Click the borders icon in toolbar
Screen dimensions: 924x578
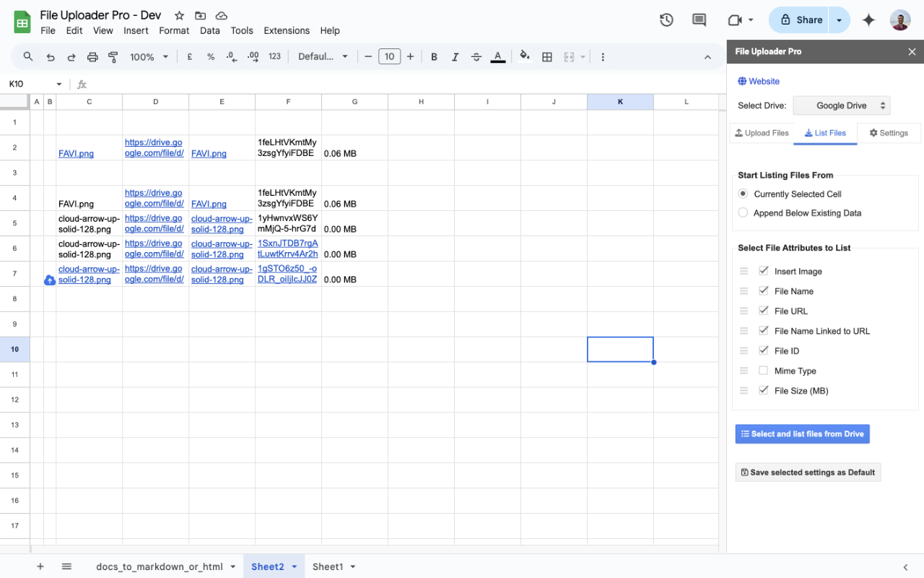(547, 56)
